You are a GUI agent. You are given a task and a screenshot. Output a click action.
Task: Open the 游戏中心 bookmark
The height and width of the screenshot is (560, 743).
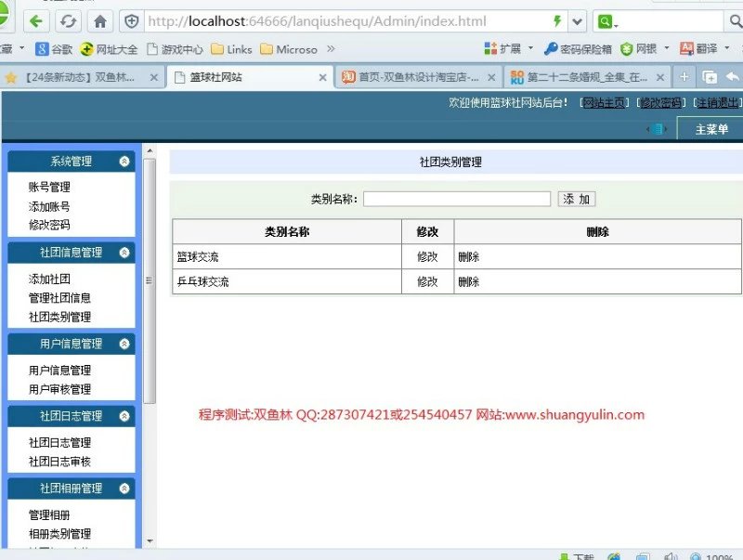point(175,49)
